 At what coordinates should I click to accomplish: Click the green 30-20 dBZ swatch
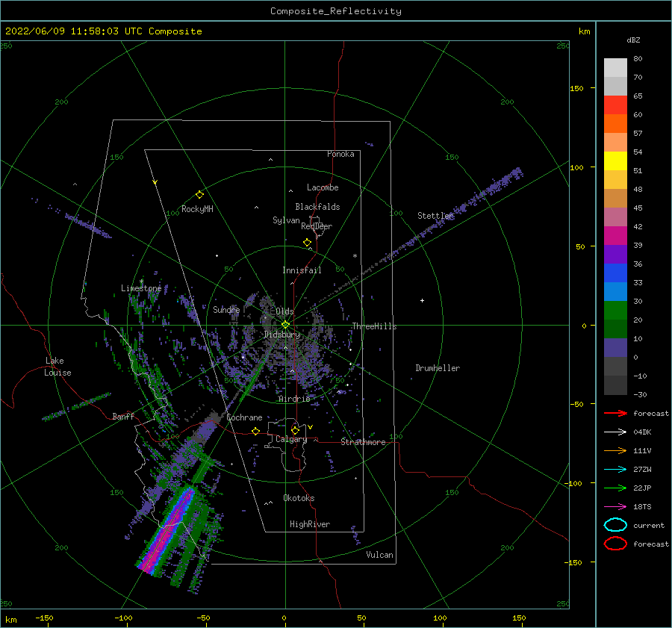click(615, 311)
